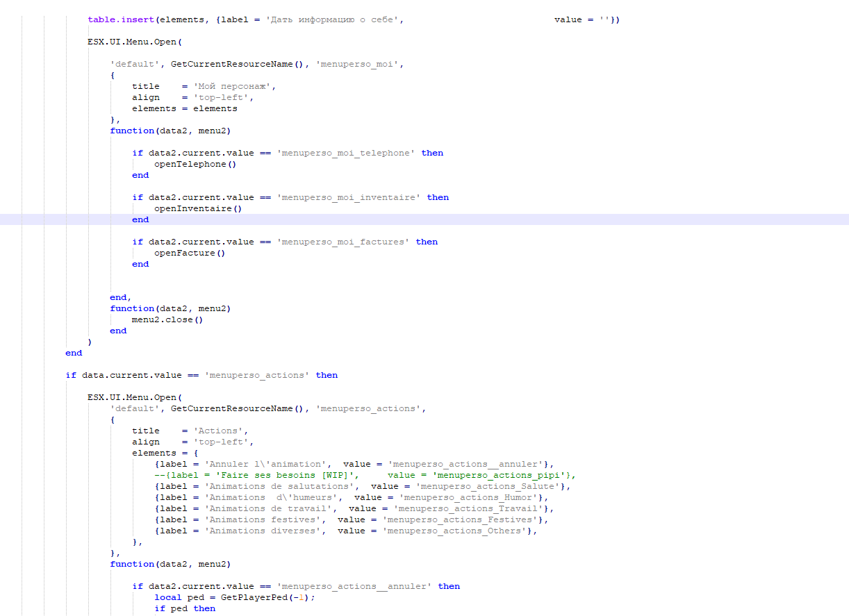Click the 'local ped = GetPlayerPed(-1);' line

(x=235, y=597)
